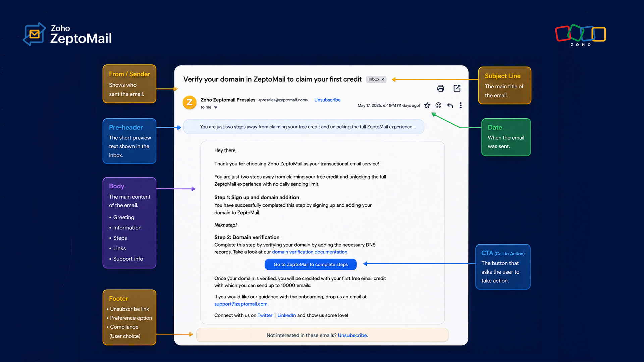
Task: Star the ZeptoMail email
Action: click(427, 105)
